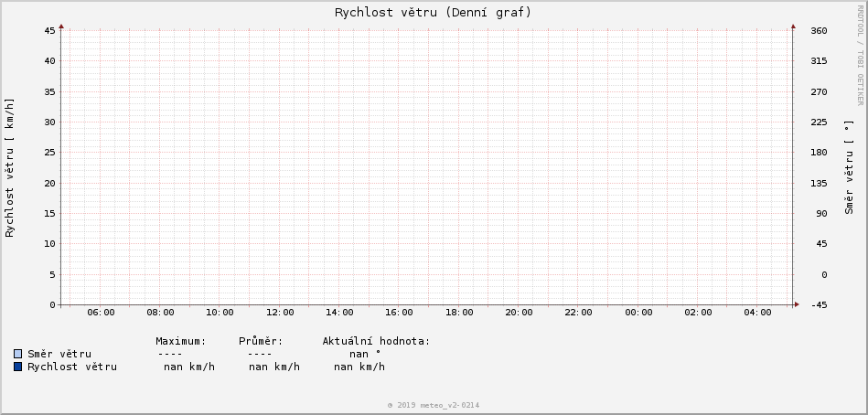Select the chart title Rychlost větru (Denní graf)
Screen dimensions: 868x415
tap(433, 13)
